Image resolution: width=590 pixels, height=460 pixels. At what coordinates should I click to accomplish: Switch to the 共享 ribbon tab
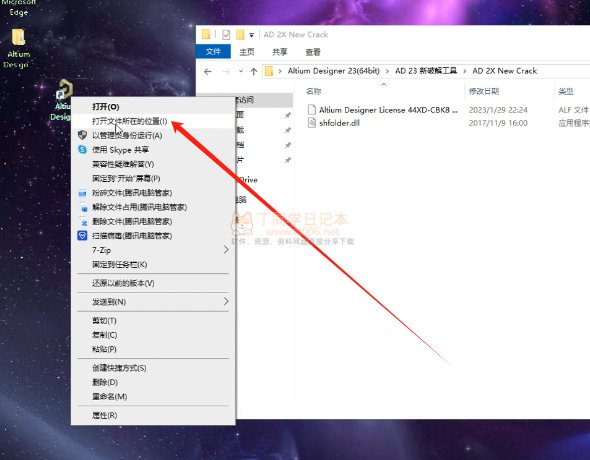coord(280,52)
